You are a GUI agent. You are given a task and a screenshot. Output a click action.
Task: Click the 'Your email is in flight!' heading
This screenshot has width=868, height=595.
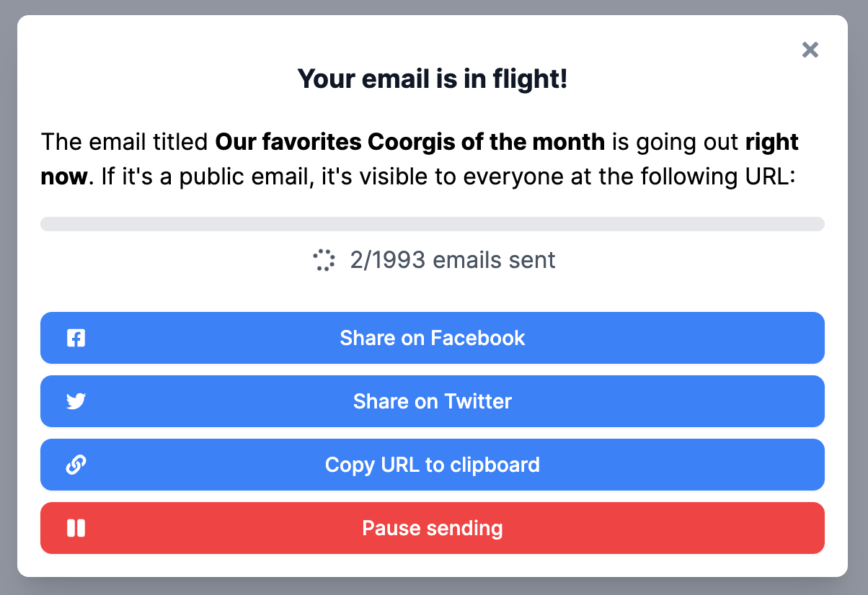click(x=433, y=79)
